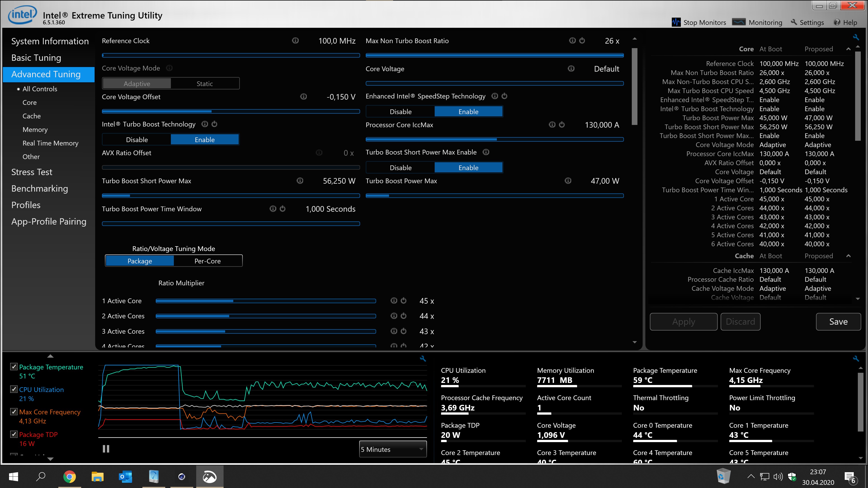Select Cache under Advanced Tuning
The image size is (868, 488).
tap(31, 116)
